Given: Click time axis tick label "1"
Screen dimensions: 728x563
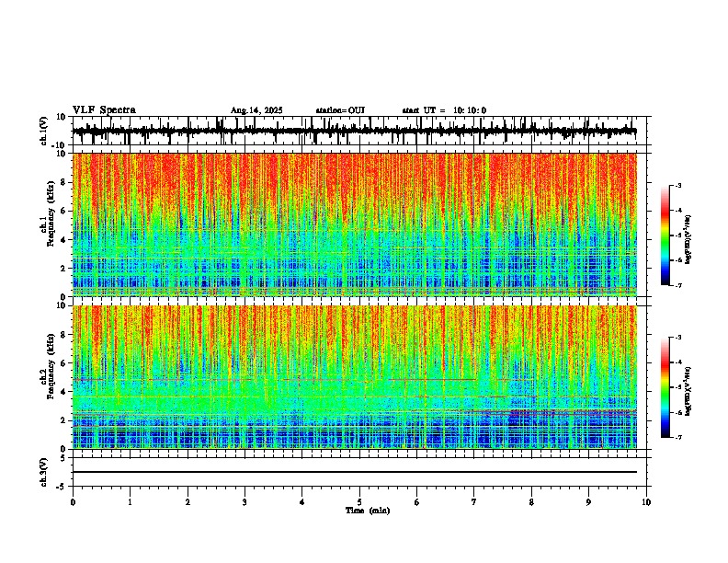Looking at the screenshot, I should tap(130, 502).
